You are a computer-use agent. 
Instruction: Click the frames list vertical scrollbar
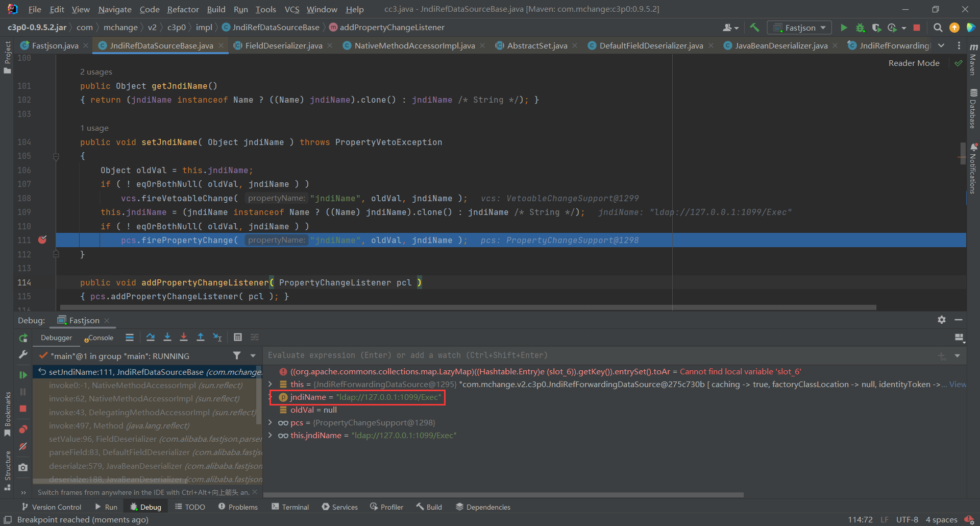tap(259, 394)
